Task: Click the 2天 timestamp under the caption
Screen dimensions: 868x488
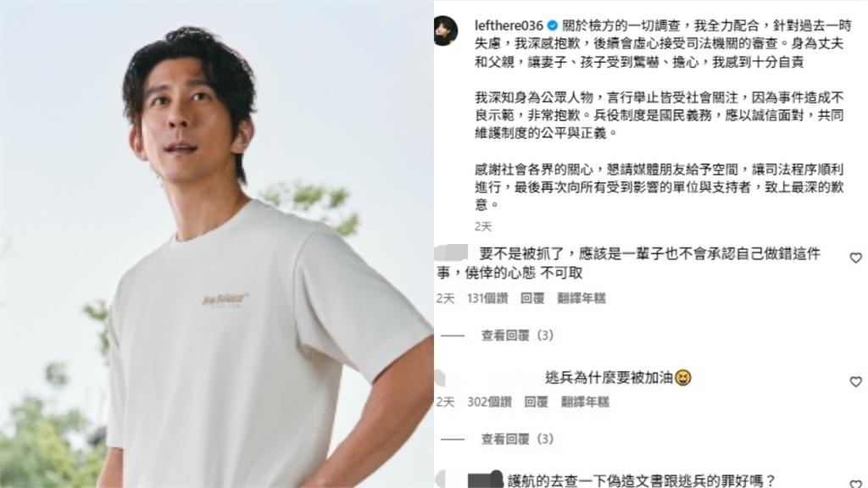Action: coord(482,226)
